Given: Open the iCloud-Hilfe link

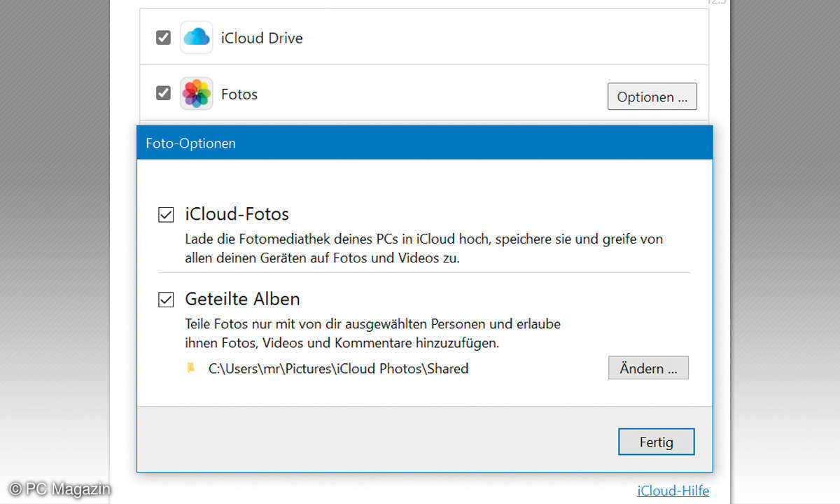Looking at the screenshot, I should (673, 491).
